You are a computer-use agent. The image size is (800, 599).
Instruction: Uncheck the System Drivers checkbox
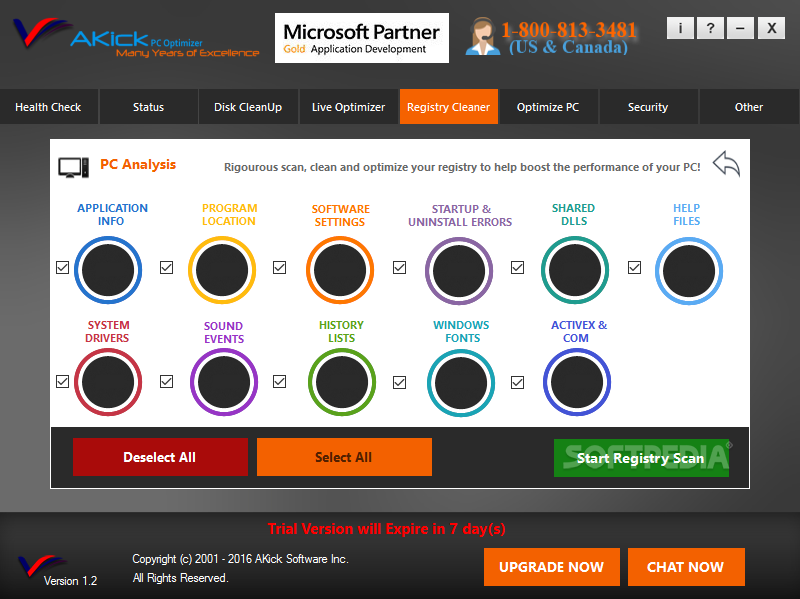pos(62,381)
